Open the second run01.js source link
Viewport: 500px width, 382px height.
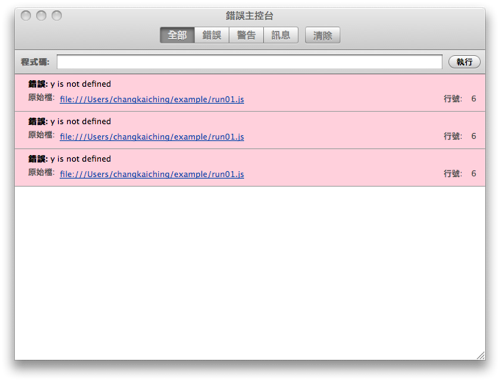click(x=152, y=137)
